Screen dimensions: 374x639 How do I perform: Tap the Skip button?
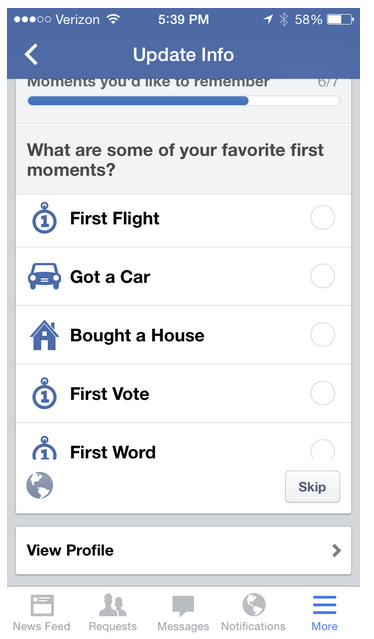pos(312,487)
